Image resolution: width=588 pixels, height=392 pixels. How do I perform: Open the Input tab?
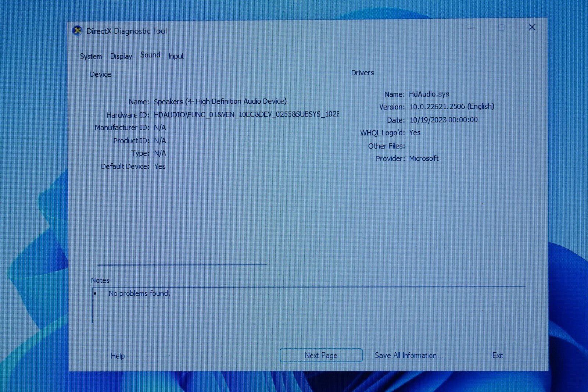tap(176, 56)
